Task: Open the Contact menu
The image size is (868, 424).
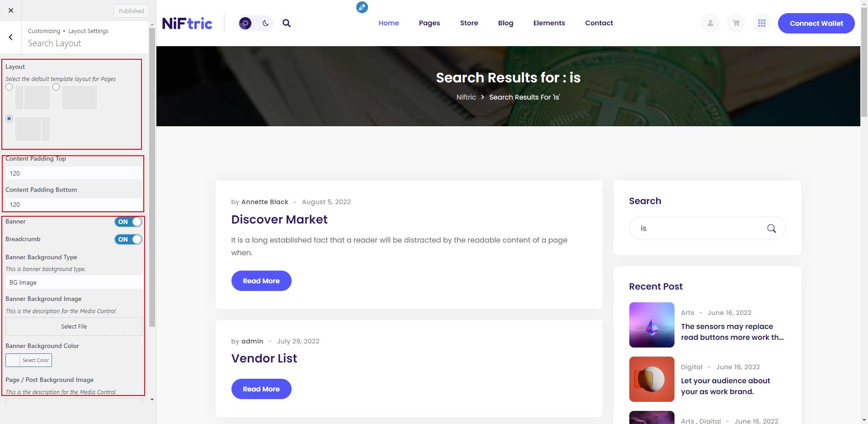Action: click(x=599, y=23)
